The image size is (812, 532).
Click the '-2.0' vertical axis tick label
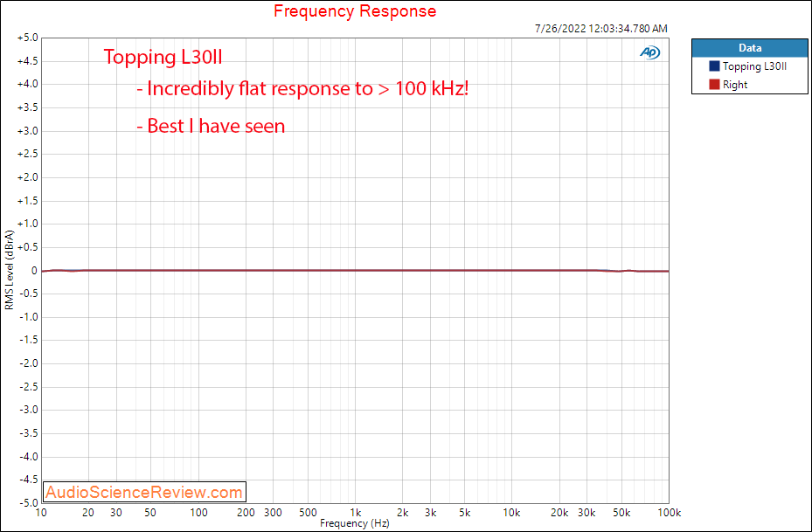[29, 363]
